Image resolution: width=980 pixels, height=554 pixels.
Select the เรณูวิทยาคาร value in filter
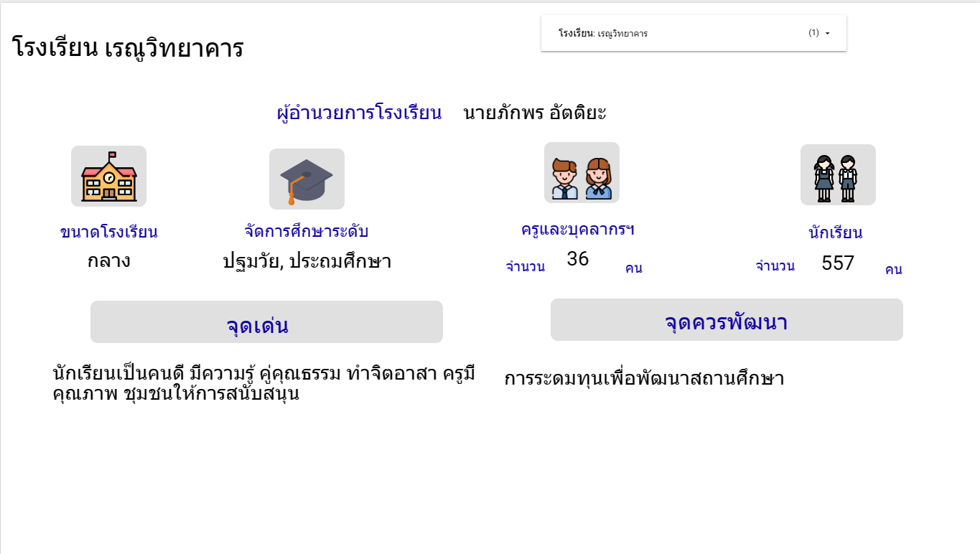622,34
